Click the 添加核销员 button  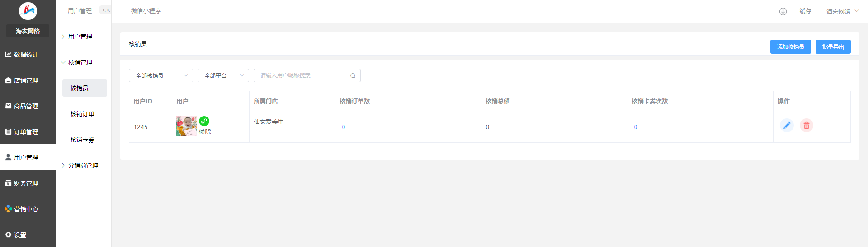(x=790, y=47)
